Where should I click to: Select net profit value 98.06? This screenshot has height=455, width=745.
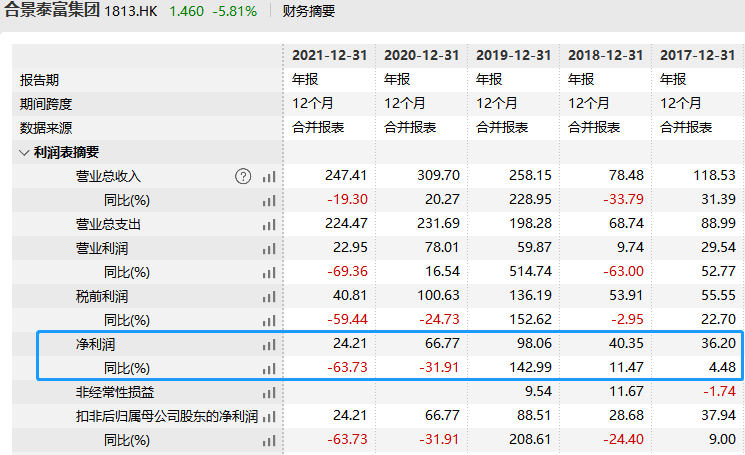click(534, 344)
